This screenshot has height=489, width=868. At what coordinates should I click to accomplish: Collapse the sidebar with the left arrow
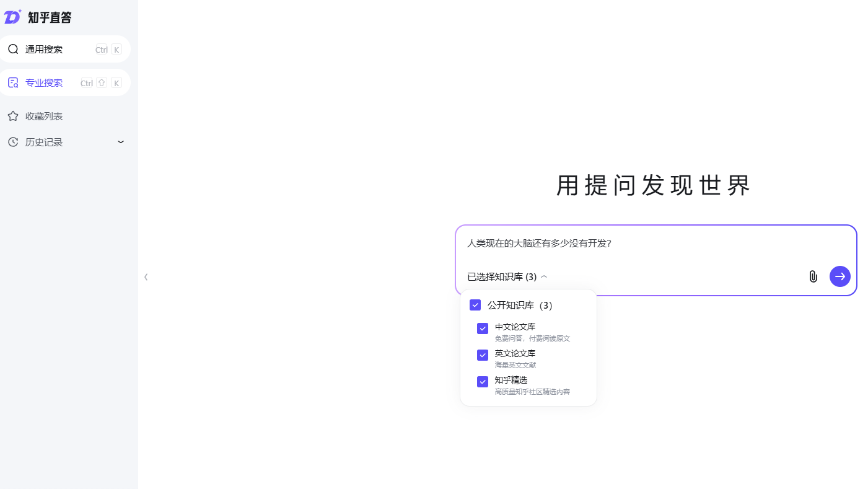tap(146, 276)
